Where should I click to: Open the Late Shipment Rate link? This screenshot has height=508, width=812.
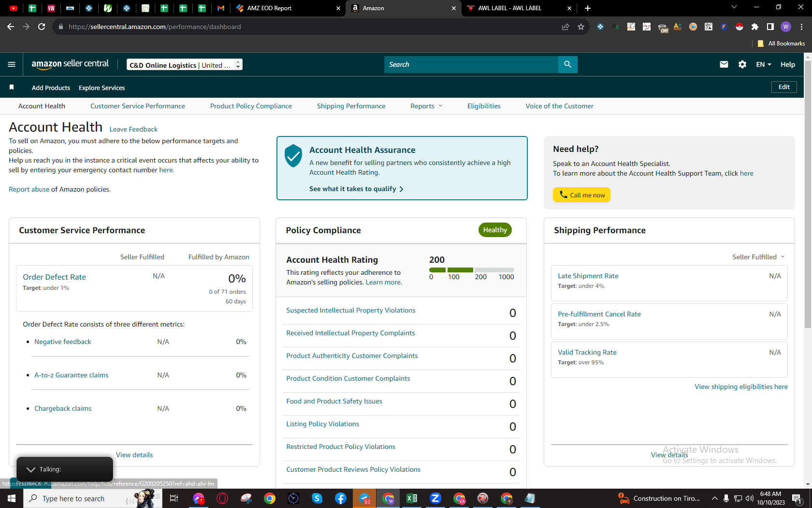[588, 276]
